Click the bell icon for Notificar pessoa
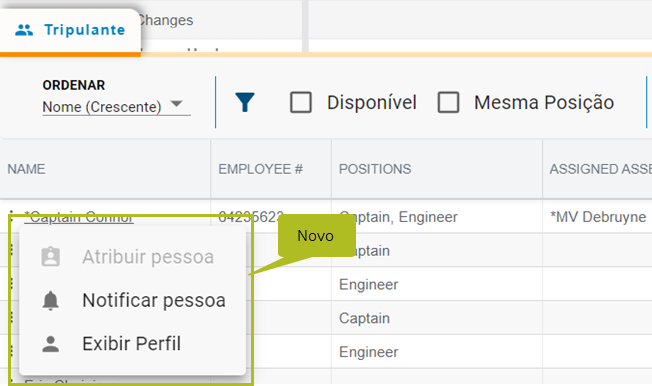Screen dimensions: 652x386 tap(50, 300)
